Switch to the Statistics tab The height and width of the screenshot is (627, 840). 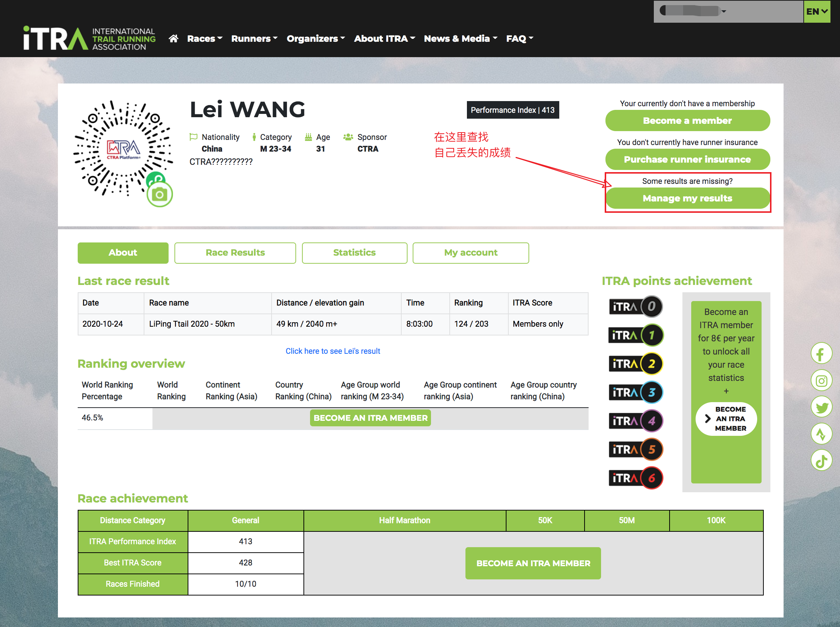point(354,253)
